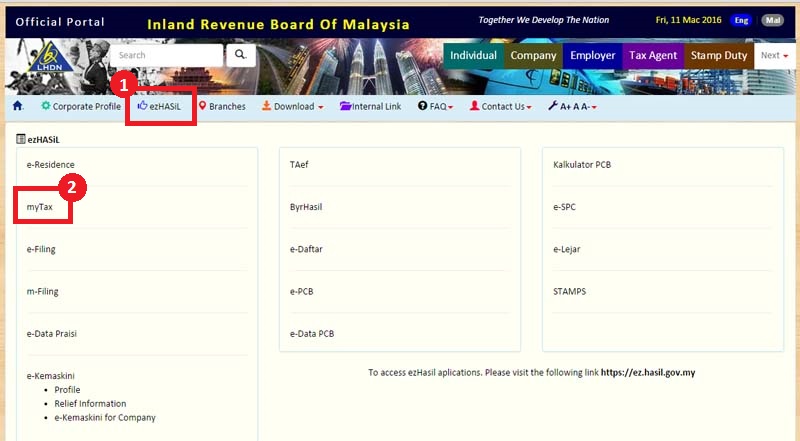Open the STAMPS link
This screenshot has width=800, height=441.
(x=569, y=291)
